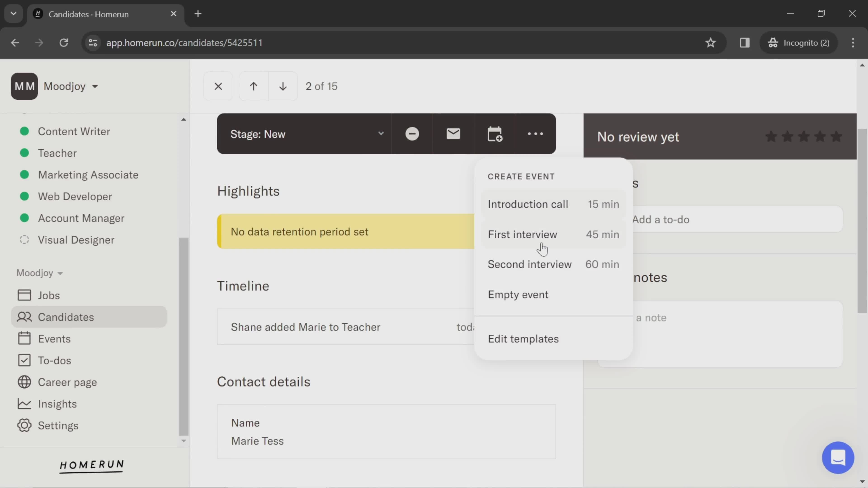Bookmark this page with star icon

click(711, 43)
